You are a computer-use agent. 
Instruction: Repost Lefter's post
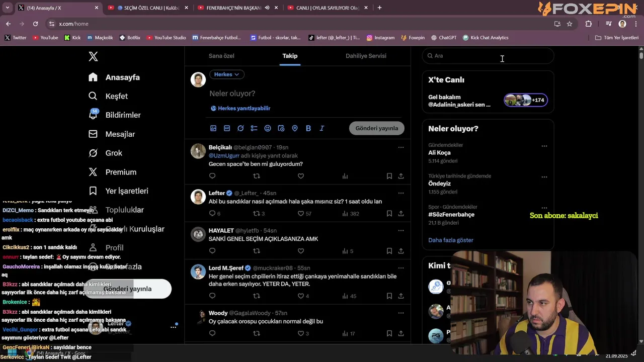pyautogui.click(x=257, y=214)
